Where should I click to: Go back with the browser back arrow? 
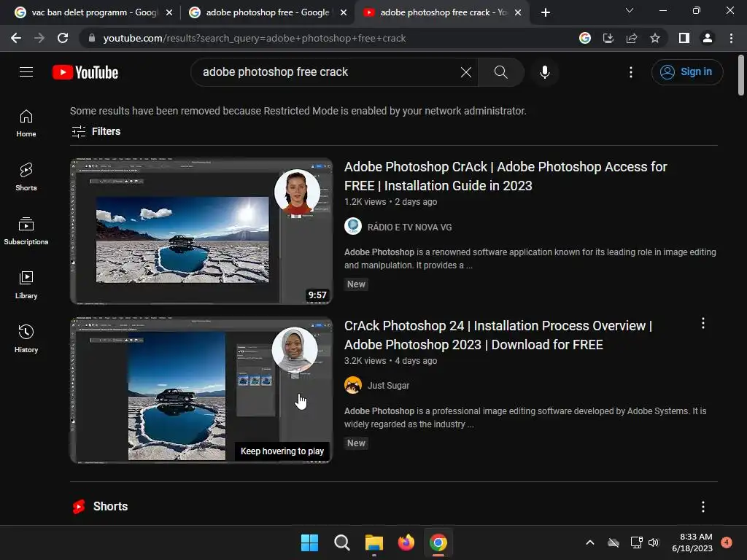tap(16, 38)
